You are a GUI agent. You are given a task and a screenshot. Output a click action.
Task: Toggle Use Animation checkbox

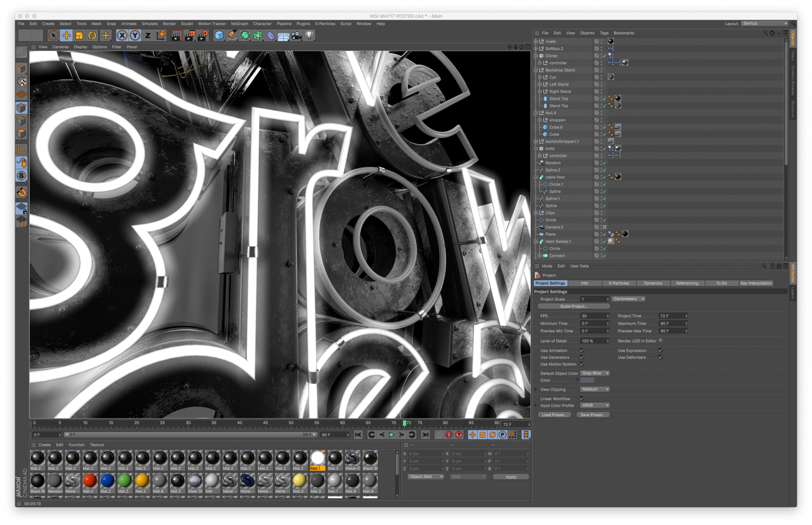point(582,350)
